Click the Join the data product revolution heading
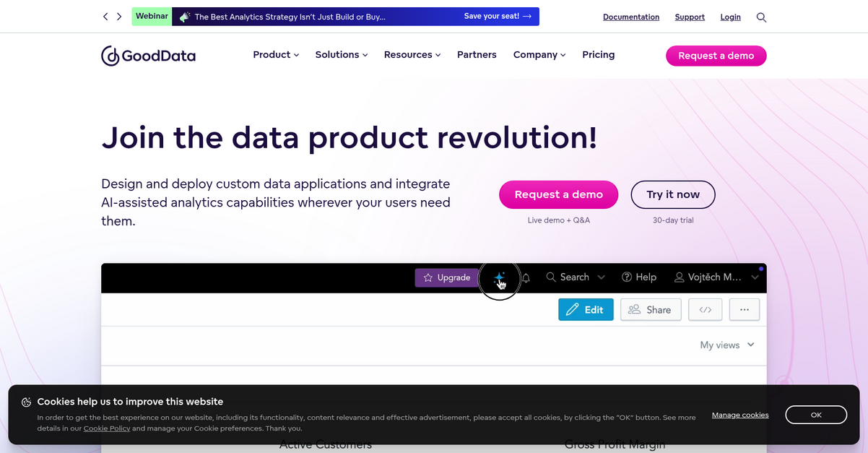This screenshot has height=453, width=868. tap(350, 137)
